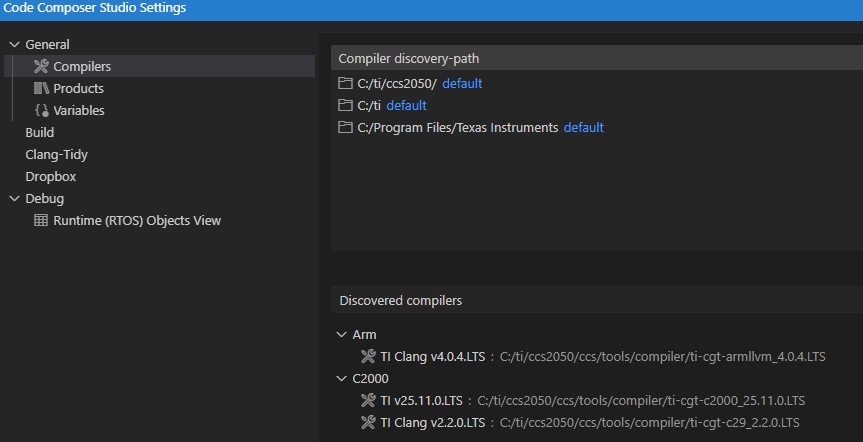
Task: Select TI Clang v4.0.4.LTS compiler entry
Action: click(433, 357)
